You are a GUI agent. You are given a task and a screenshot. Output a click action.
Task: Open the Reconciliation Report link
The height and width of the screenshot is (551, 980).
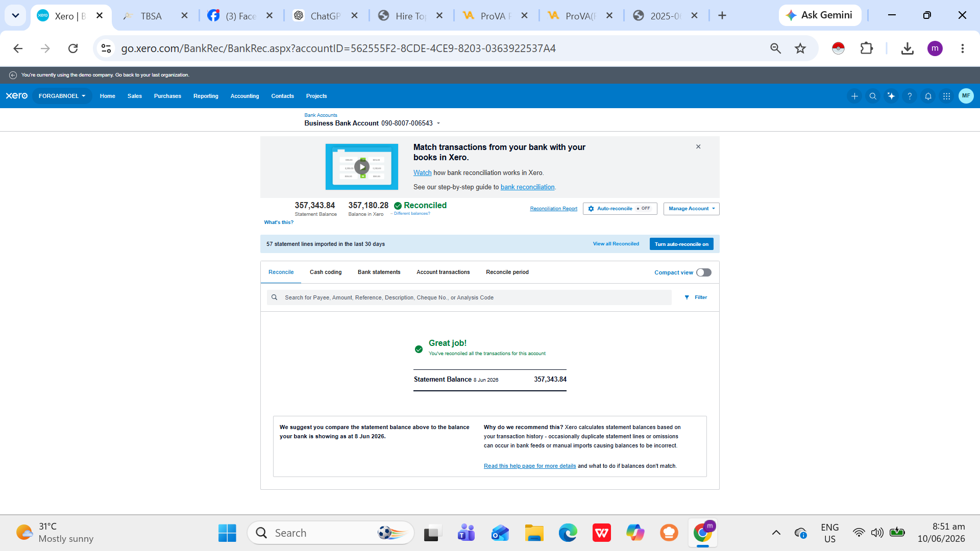click(x=553, y=209)
